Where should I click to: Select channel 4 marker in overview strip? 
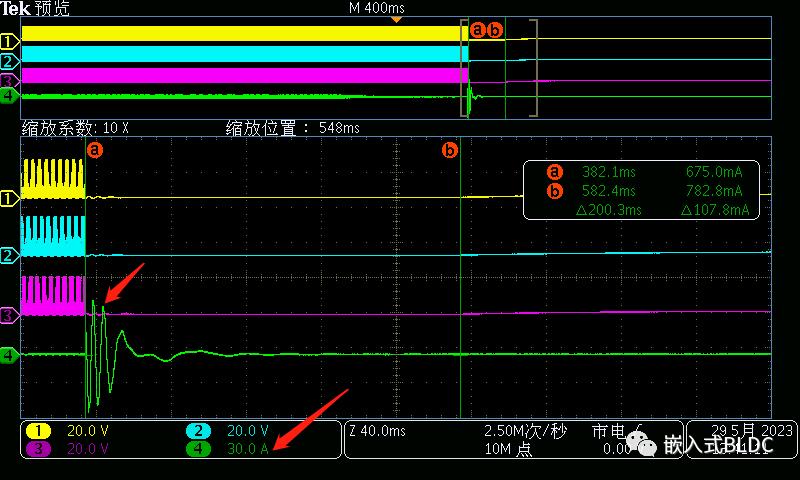point(9,95)
